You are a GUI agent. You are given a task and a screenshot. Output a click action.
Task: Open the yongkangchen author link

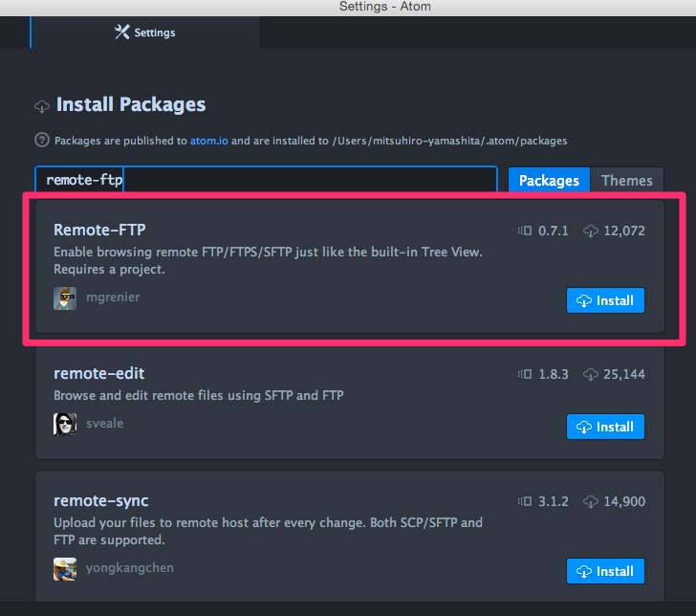(x=130, y=568)
